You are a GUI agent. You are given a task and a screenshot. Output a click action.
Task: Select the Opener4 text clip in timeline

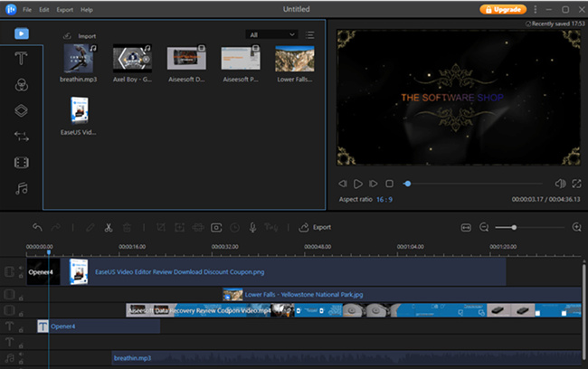click(x=99, y=326)
